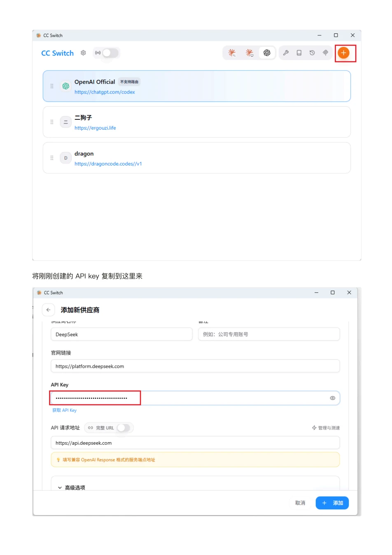The image size is (392, 555).
Task: Click the avatar icon of 二狗子
Action: 66,122
